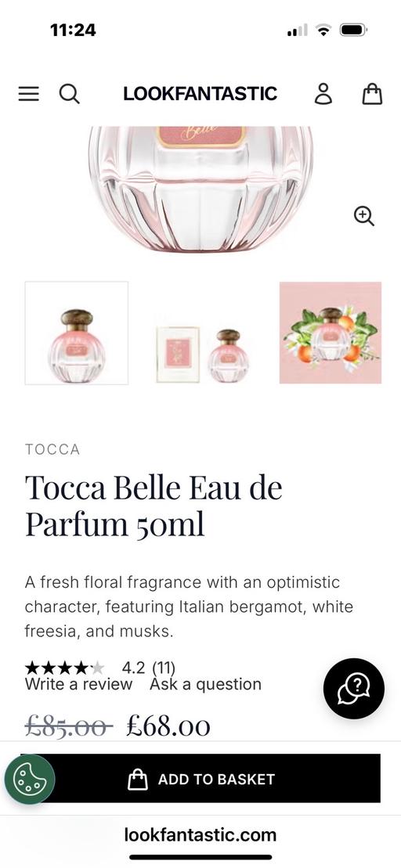The width and height of the screenshot is (401, 868).
Task: Select the pink floral bottle thumbnail
Action: click(x=330, y=333)
